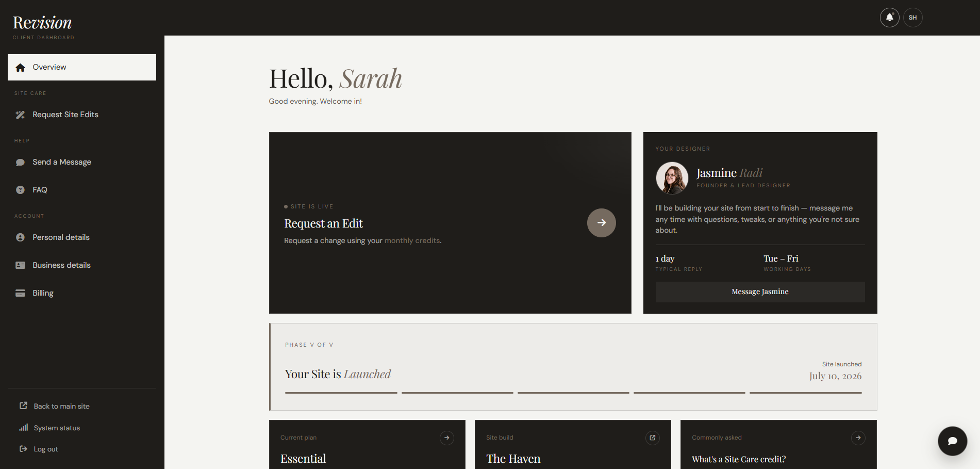Click the Your Site is Launched heading

[338, 374]
